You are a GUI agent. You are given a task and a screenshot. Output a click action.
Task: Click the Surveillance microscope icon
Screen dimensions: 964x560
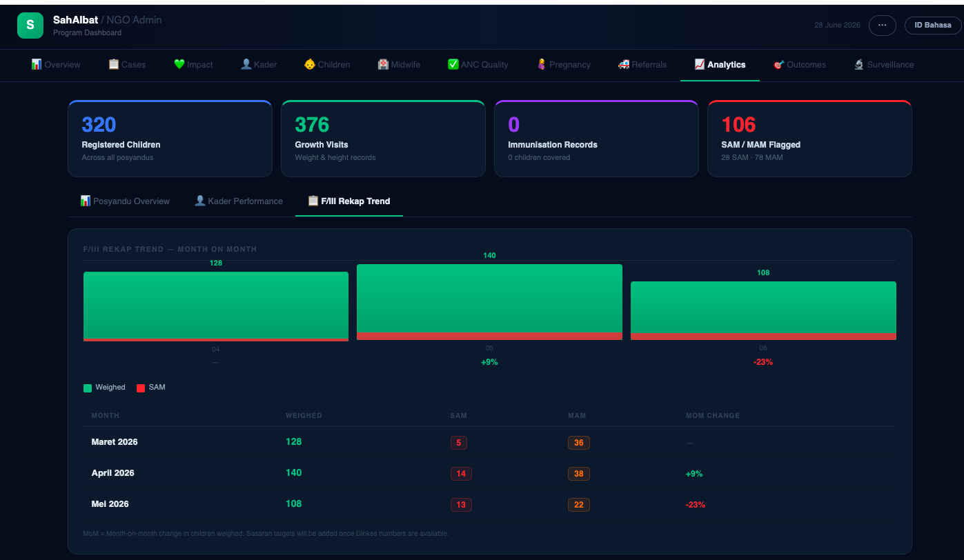point(859,64)
